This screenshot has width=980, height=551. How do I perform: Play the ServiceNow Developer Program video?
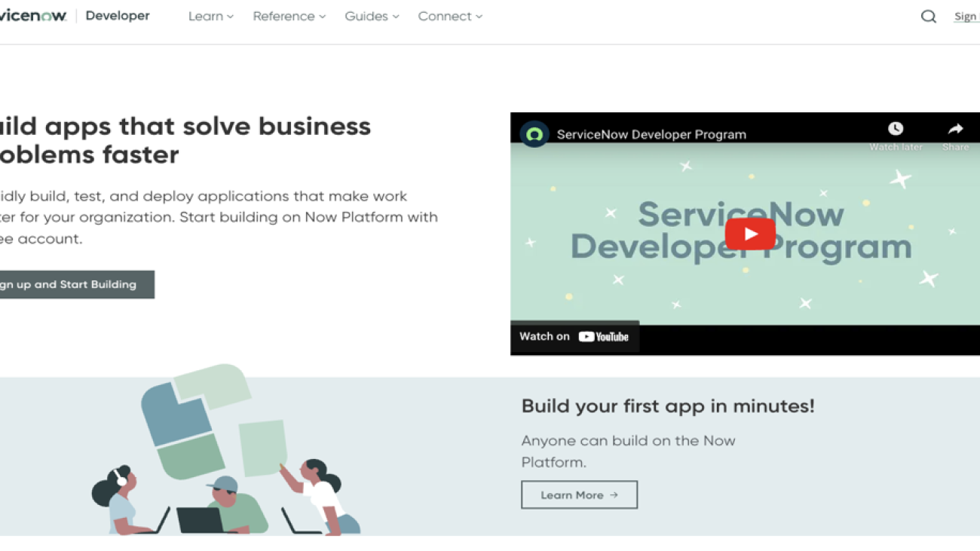tap(750, 234)
